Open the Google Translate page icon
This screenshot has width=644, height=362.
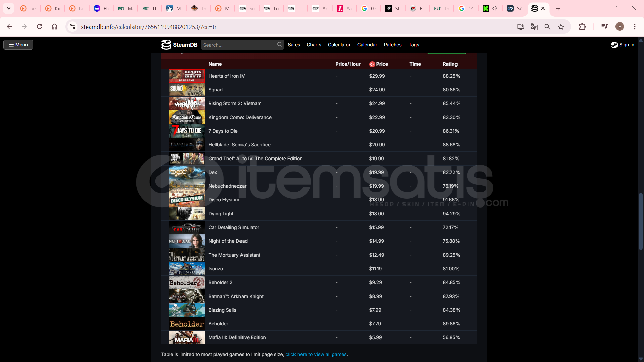point(534,27)
